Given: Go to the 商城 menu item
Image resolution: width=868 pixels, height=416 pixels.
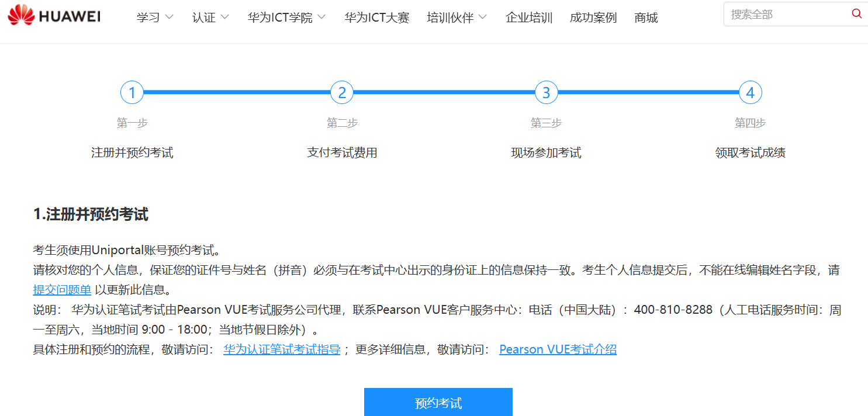Looking at the screenshot, I should click(645, 18).
